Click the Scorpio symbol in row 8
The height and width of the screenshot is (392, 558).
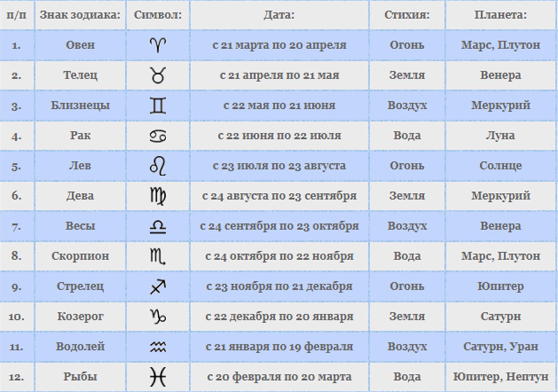158,256
